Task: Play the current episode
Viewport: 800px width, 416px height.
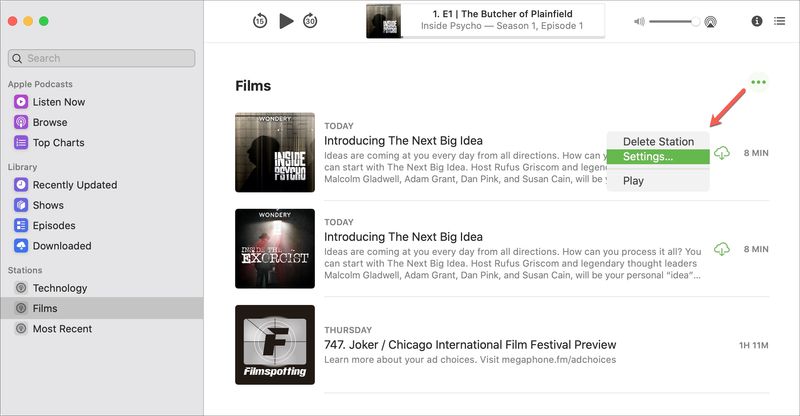Action: [x=286, y=21]
